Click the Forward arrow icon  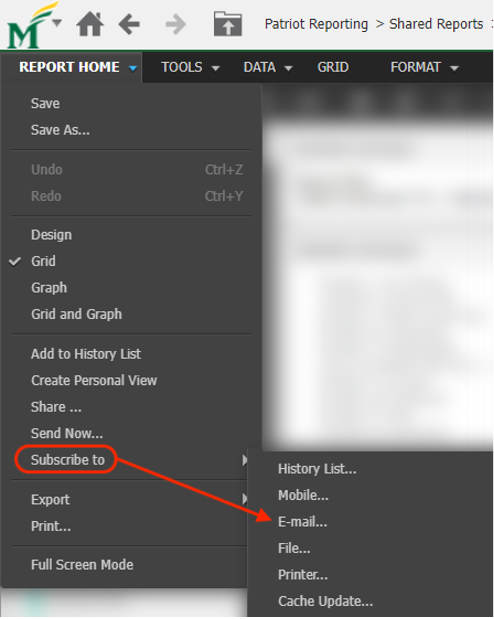point(175,24)
